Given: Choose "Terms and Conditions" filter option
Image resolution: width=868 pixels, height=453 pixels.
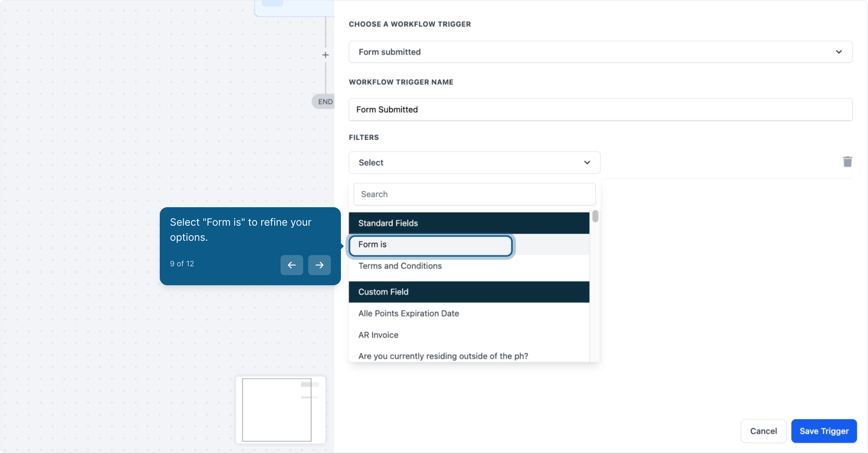Looking at the screenshot, I should coord(469,266).
